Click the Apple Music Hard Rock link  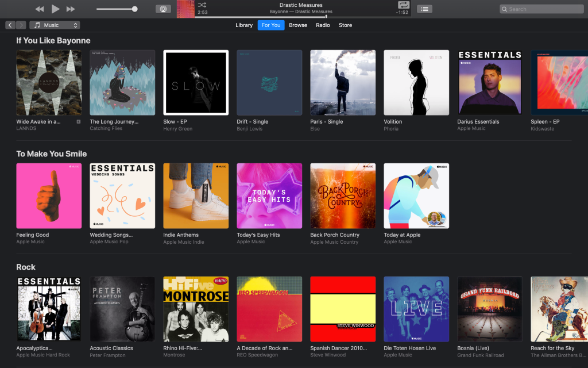click(43, 355)
